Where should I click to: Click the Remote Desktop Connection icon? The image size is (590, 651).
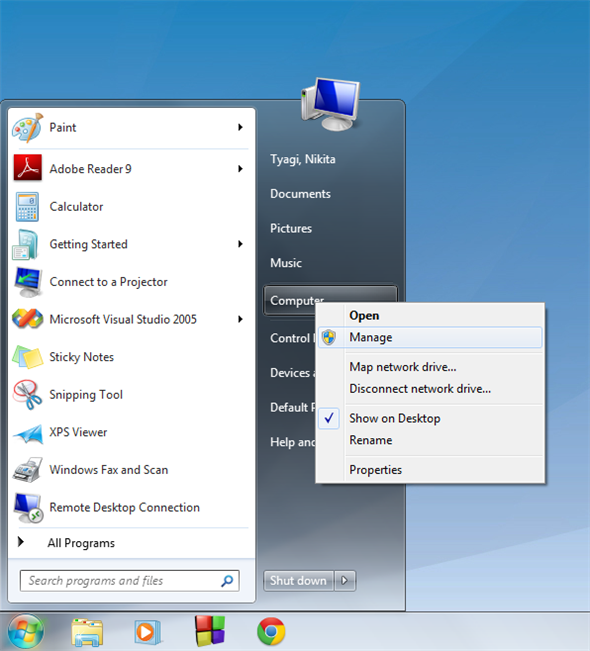tap(28, 508)
